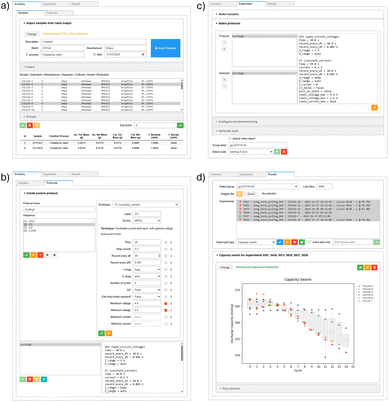The image size is (389, 402).
Task: Click the red icon at the bottom of panel b
Action: pos(30,379)
